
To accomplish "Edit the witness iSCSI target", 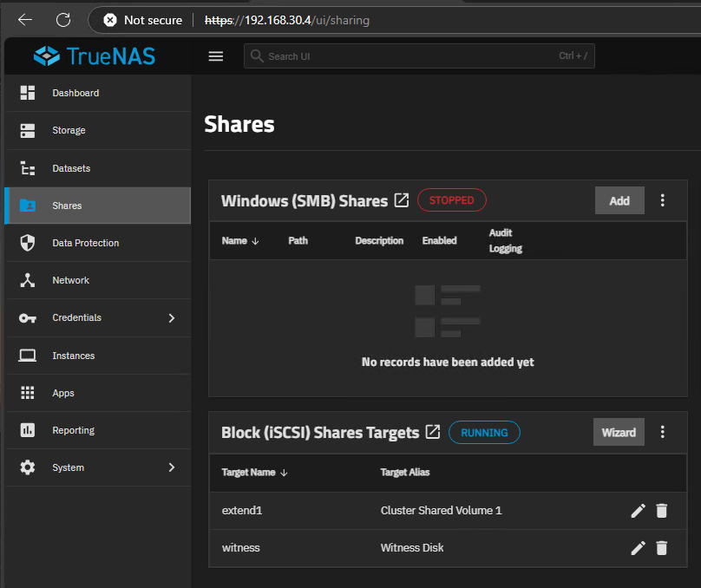I will pos(638,548).
